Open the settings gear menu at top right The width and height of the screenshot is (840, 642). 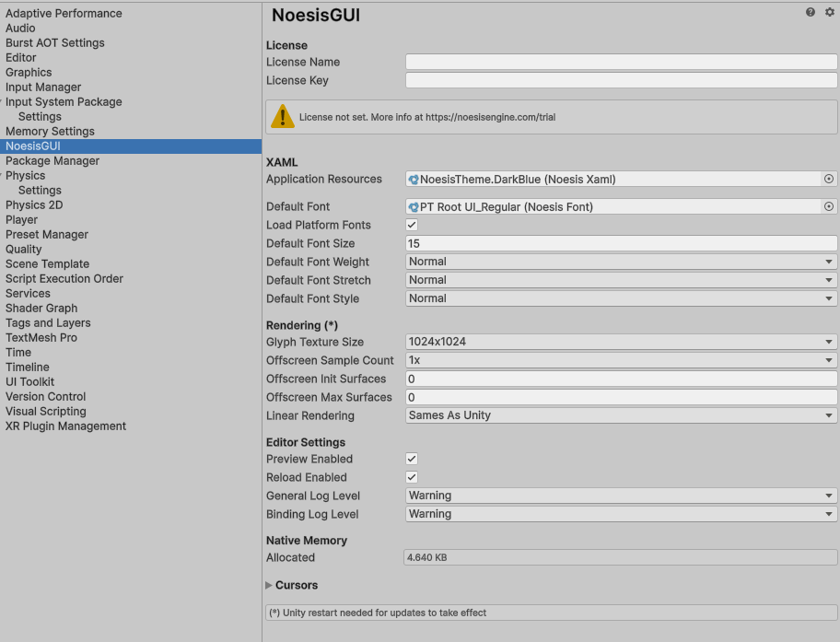pyautogui.click(x=829, y=12)
